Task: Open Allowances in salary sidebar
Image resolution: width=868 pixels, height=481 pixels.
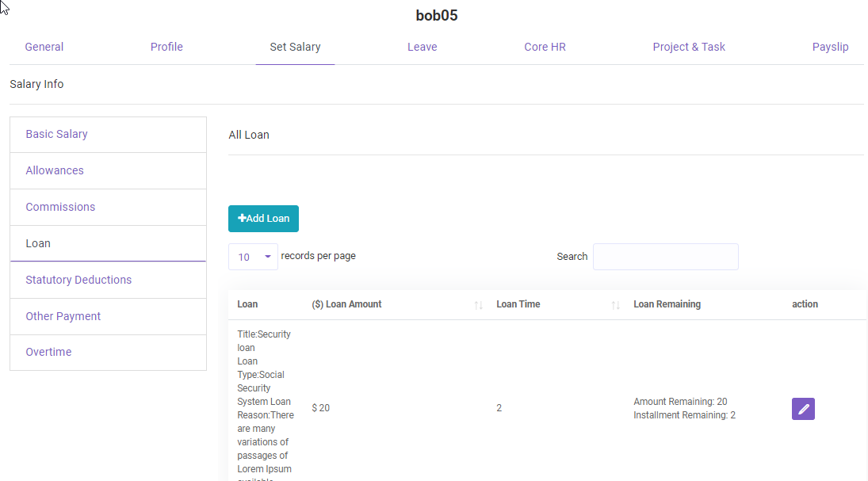Action: coord(55,170)
